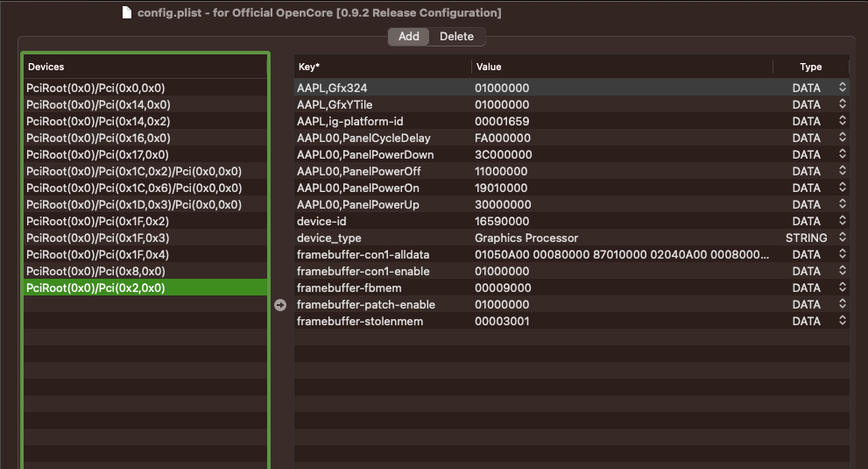Image resolution: width=868 pixels, height=469 pixels.
Task: Click the Key* column header
Action: point(383,67)
